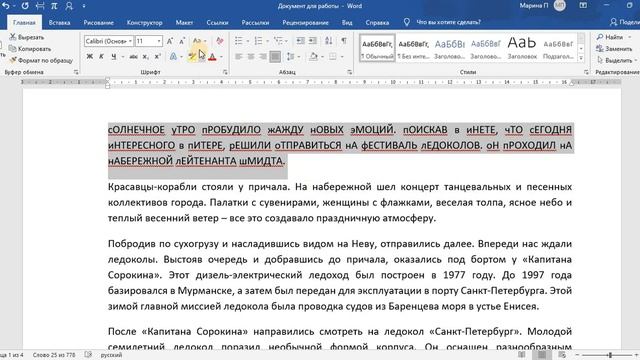Toggle justify alignment button
The image size is (640, 360).
click(275, 57)
